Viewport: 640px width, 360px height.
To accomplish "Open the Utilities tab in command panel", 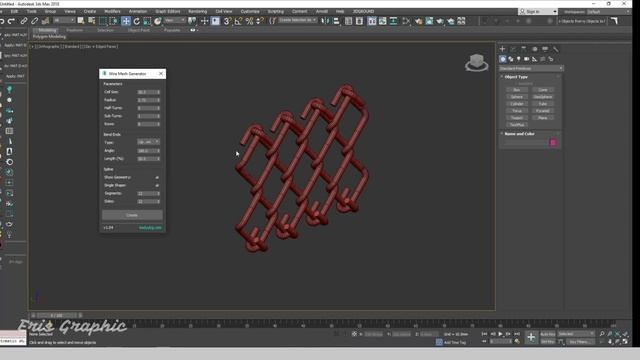I will 556,49.
